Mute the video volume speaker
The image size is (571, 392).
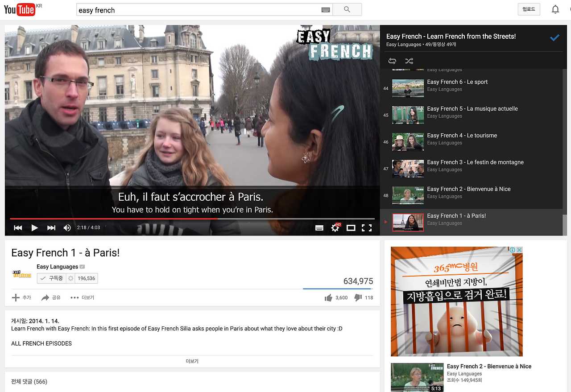coord(67,228)
